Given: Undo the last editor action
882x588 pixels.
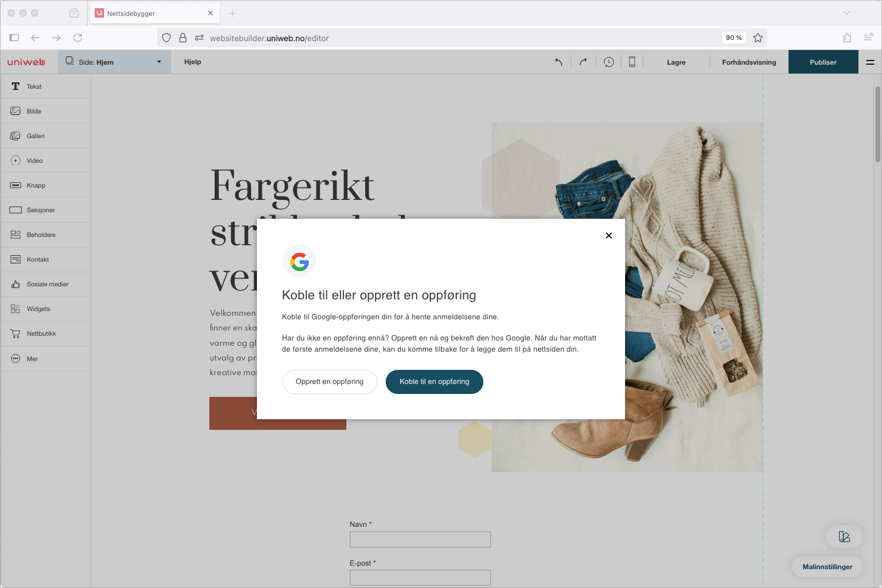Looking at the screenshot, I should [559, 62].
